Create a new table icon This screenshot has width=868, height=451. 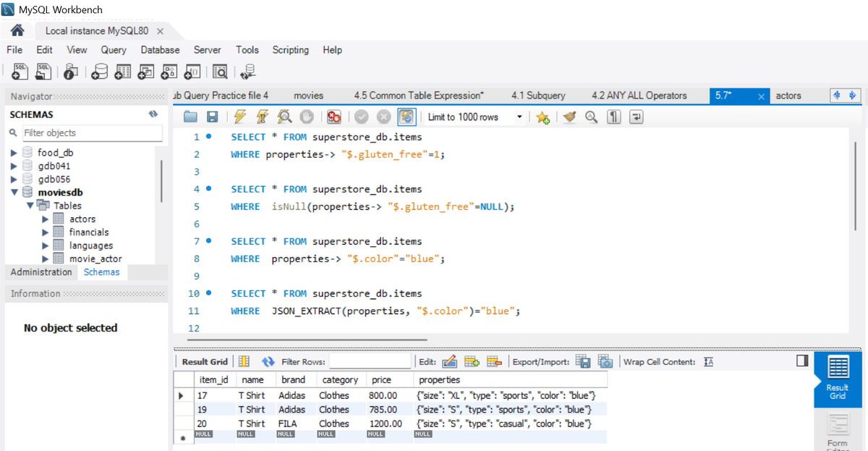click(x=123, y=71)
